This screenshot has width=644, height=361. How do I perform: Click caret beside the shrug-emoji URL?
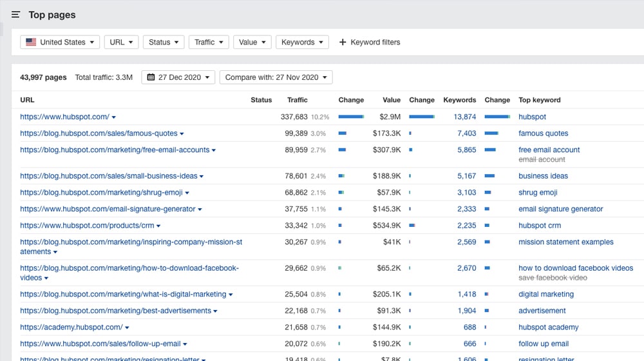click(187, 193)
